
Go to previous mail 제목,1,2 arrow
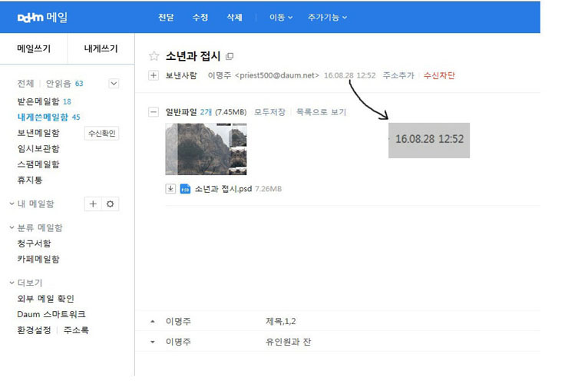pyautogui.click(x=152, y=321)
